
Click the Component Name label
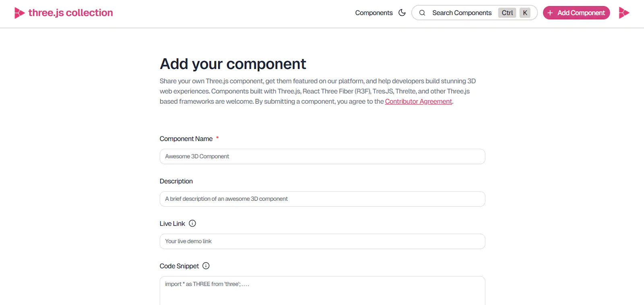coord(186,139)
